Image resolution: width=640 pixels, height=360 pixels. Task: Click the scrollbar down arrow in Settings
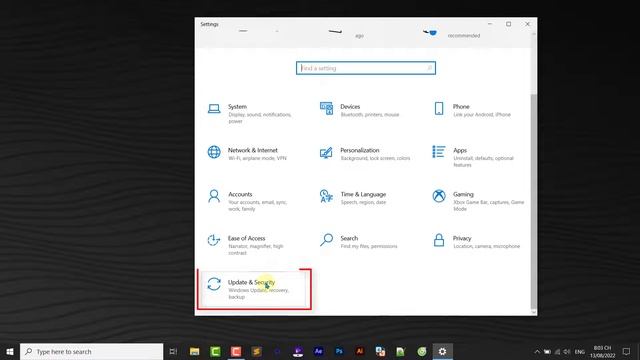(533, 312)
